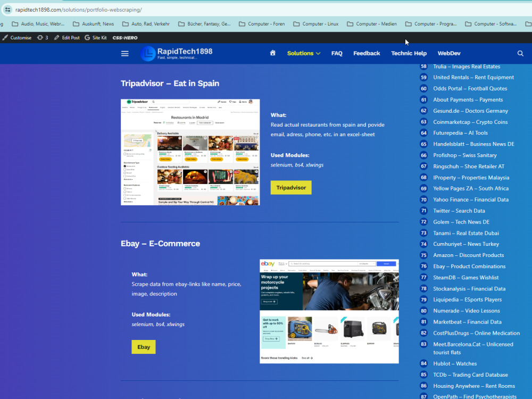Open Liquipedia – ESports Players link

(467, 300)
